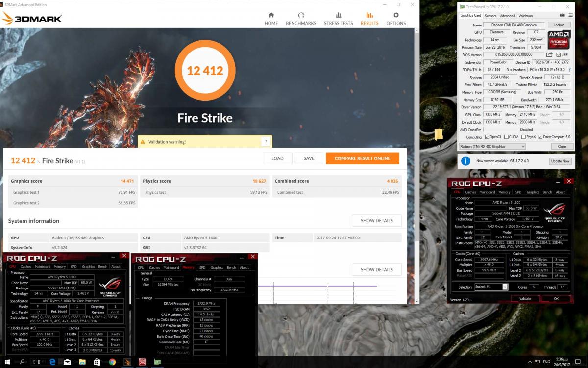Click the Combined score value 4 835
This screenshot has width=588, height=368.
(392, 181)
